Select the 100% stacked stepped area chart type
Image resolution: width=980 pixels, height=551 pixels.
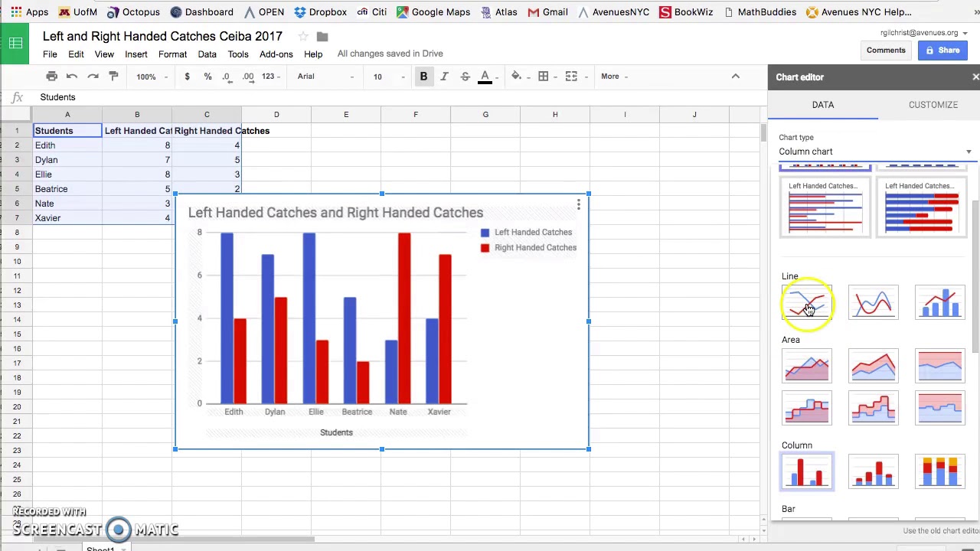tap(940, 408)
